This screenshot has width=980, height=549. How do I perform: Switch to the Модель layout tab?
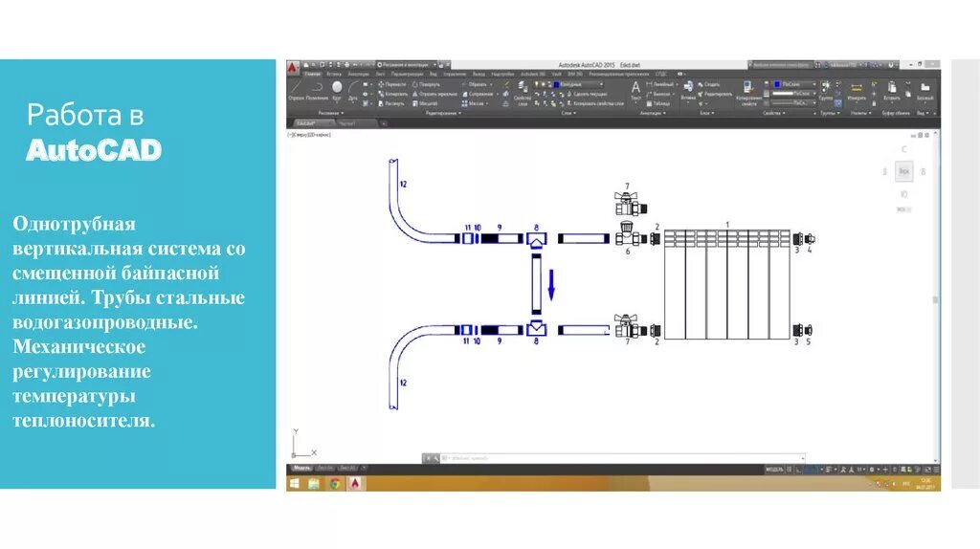tap(301, 467)
